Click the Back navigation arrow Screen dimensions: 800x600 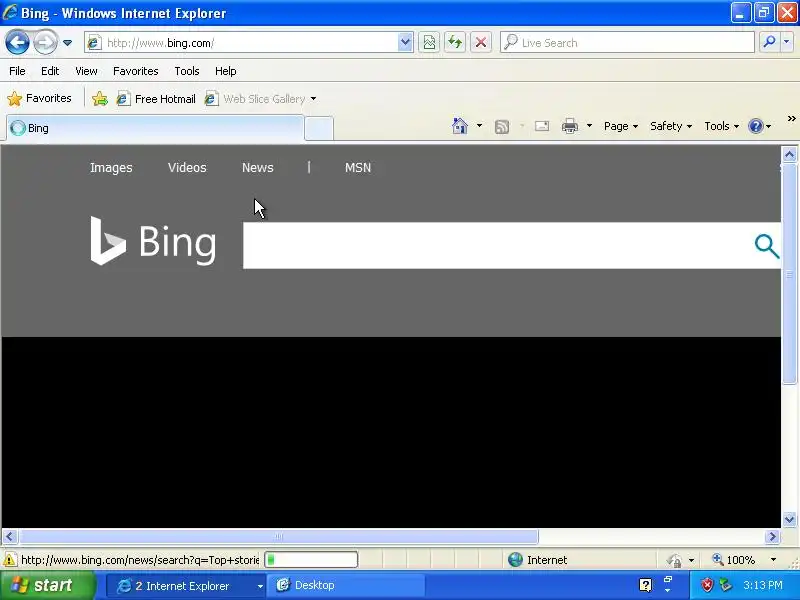click(17, 42)
